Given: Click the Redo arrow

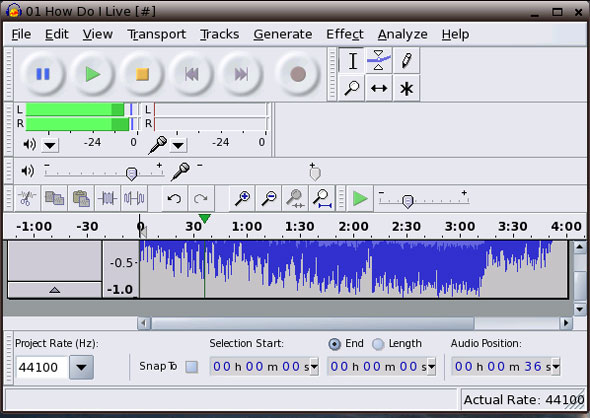Looking at the screenshot, I should (201, 198).
